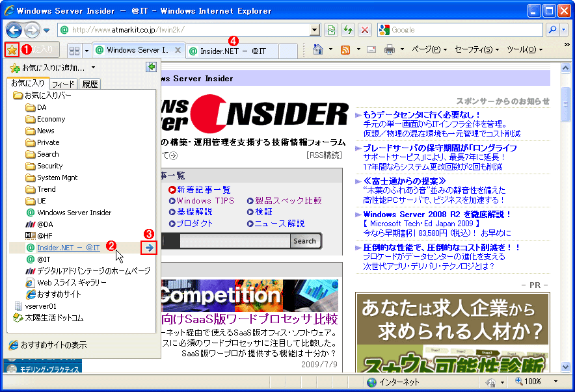The image size is (575, 392).
Task: Click the vertical scrollbar down arrow
Action: click(565, 367)
